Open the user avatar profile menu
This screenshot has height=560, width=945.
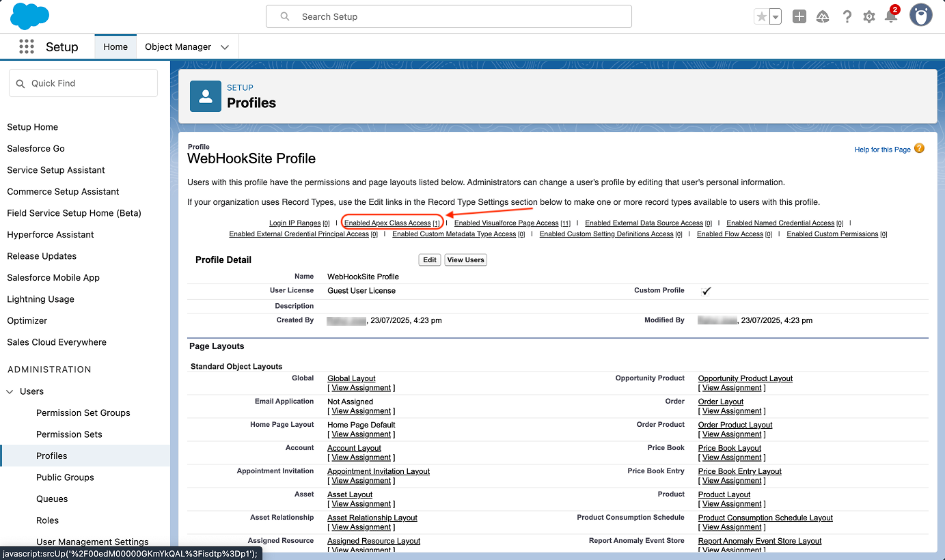pos(920,16)
